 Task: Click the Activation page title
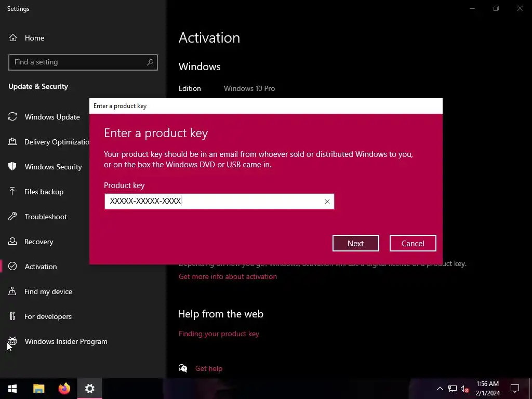coord(209,37)
